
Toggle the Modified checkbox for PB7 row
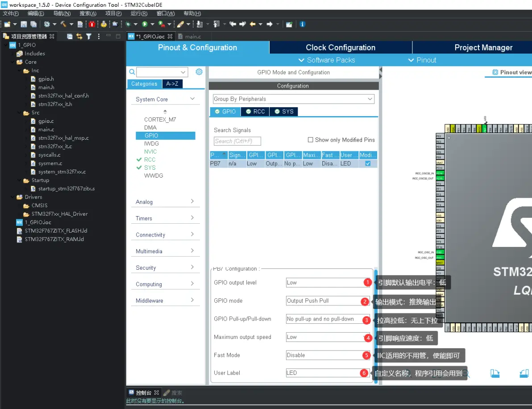[368, 163]
